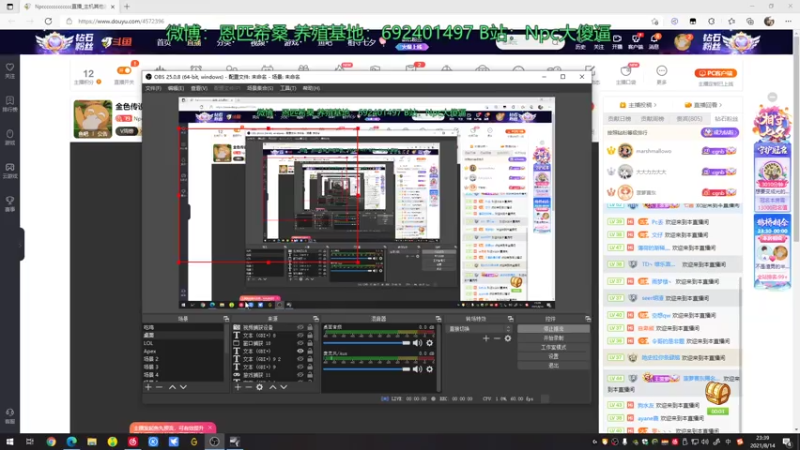Viewport: 800px width, 450px height.
Task: Open Chrome from the Windows taskbar
Action: click(51, 442)
